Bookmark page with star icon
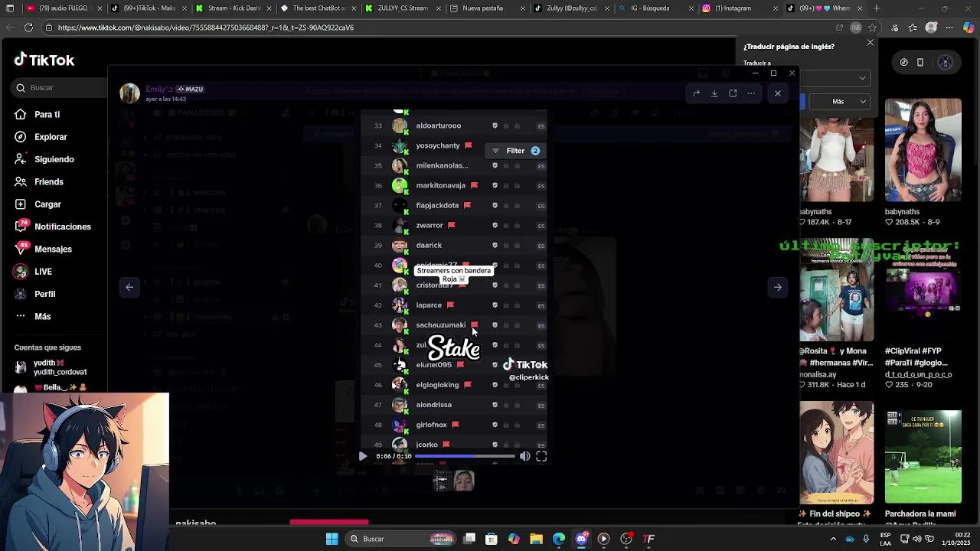Screen dimensions: 980x551 pyautogui.click(x=872, y=28)
